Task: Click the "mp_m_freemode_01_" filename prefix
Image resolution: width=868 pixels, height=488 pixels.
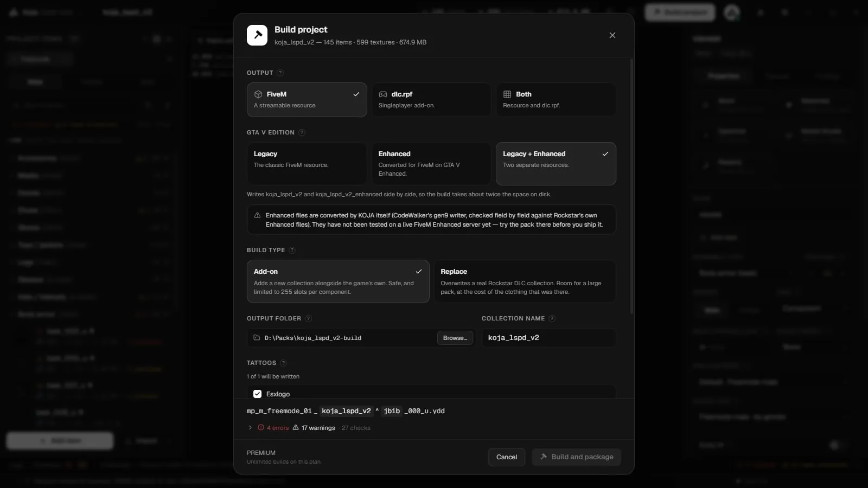Action: [x=282, y=411]
